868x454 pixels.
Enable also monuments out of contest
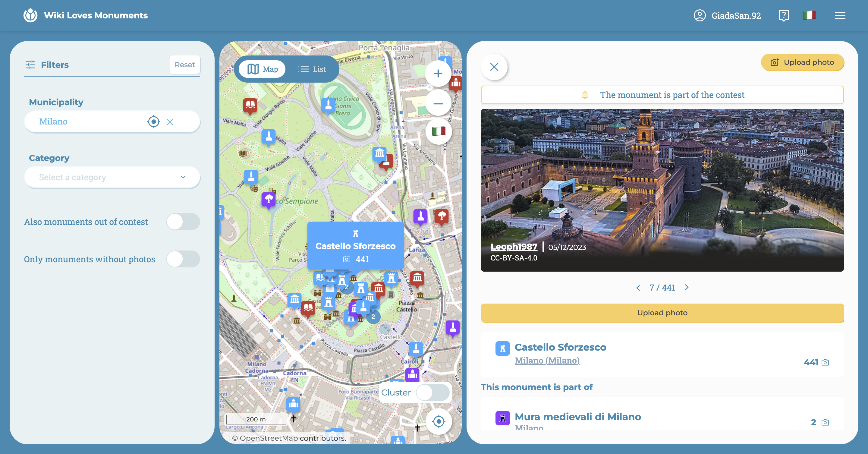pyautogui.click(x=183, y=222)
